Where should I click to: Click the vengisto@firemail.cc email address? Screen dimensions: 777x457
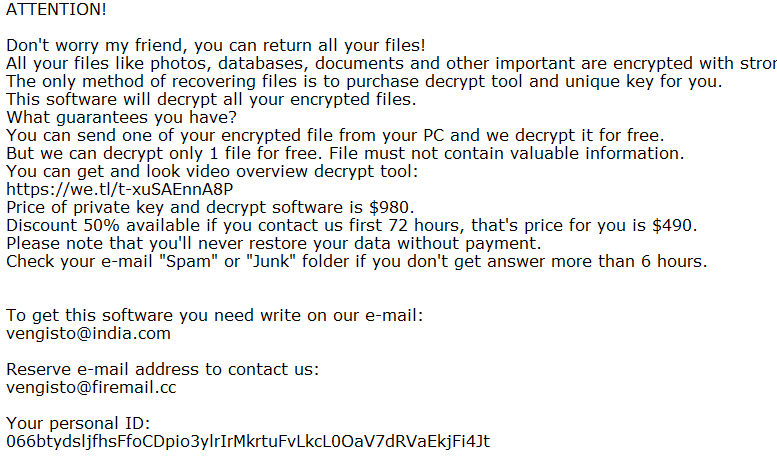click(91, 387)
